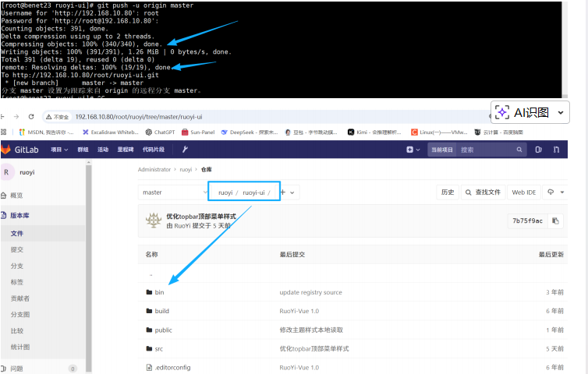Open the issues icon in GitLab navbar
The image size is (588, 374).
pos(538,150)
